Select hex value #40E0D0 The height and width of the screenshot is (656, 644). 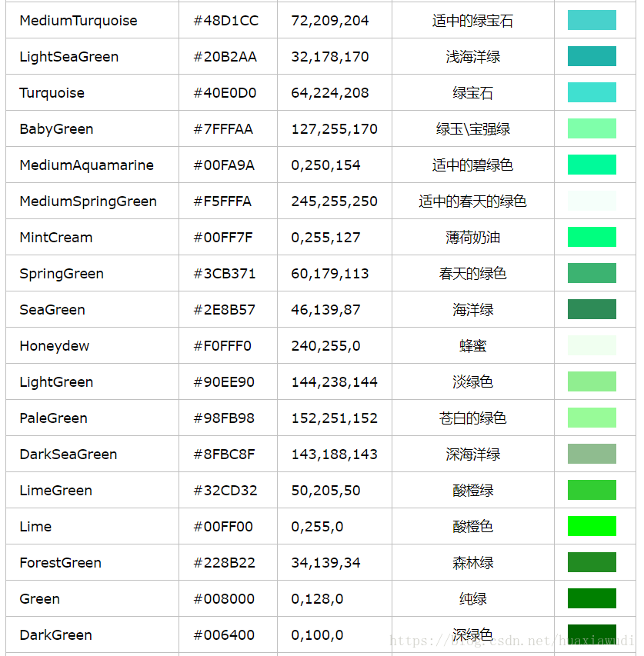(x=225, y=93)
